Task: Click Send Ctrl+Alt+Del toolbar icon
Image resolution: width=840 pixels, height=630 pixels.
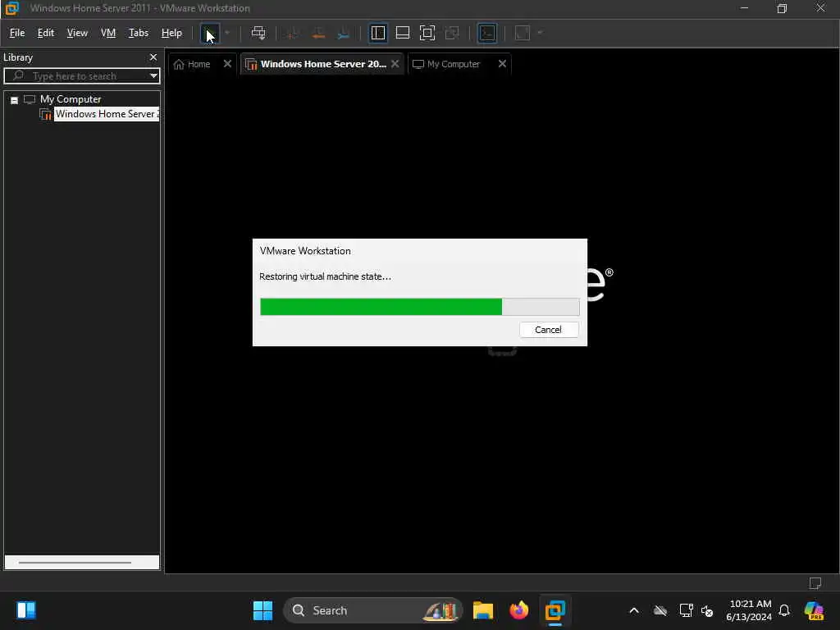Action: coord(258,33)
